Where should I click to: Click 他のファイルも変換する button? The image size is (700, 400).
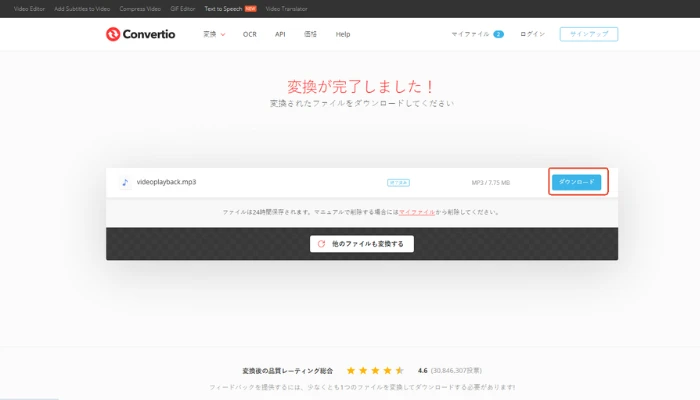362,244
